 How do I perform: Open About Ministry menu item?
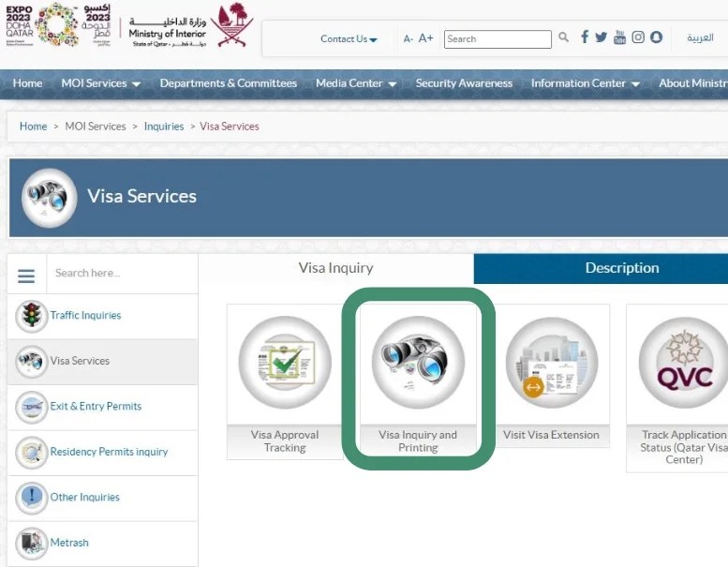(693, 83)
